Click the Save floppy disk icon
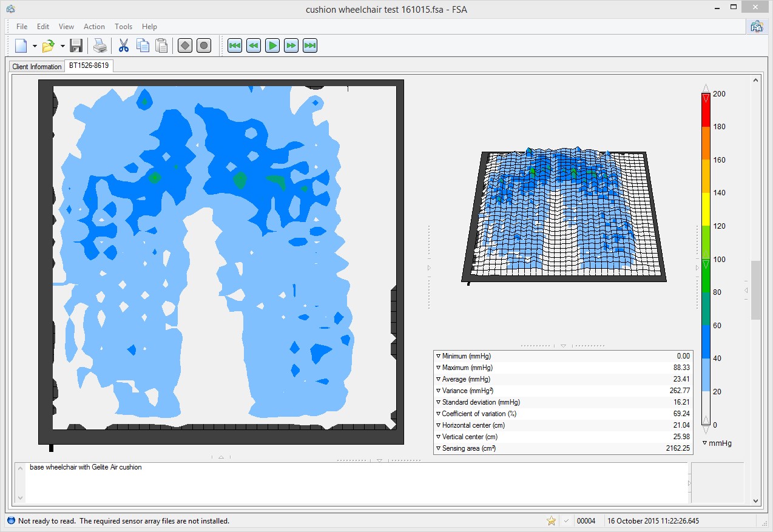The height and width of the screenshot is (532, 773). click(x=76, y=45)
